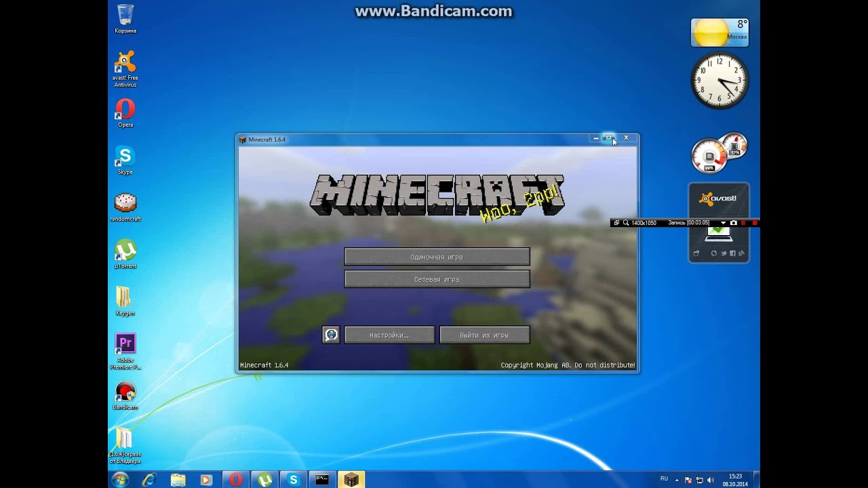Open Action Center flag tray icon
868x488 pixels.
point(688,480)
